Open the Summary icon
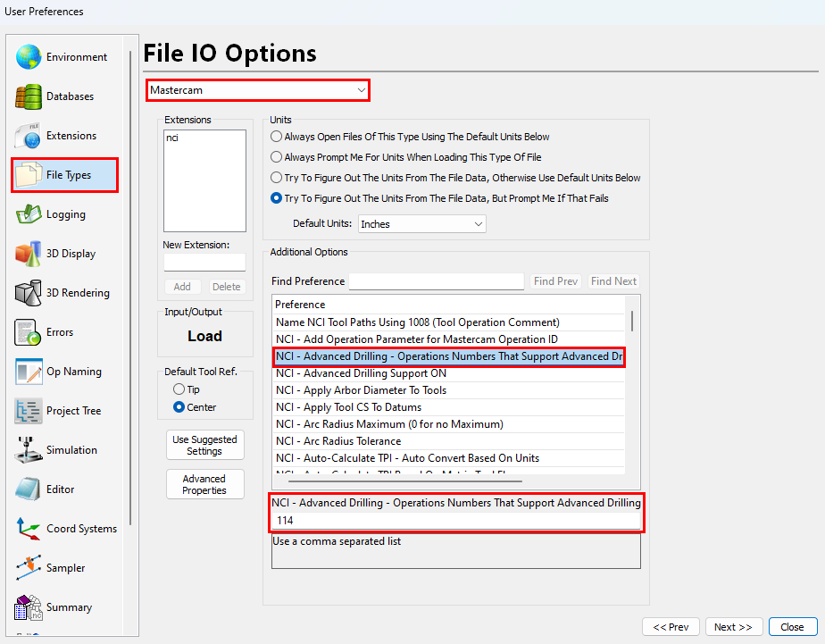This screenshot has width=825, height=644. click(x=29, y=607)
